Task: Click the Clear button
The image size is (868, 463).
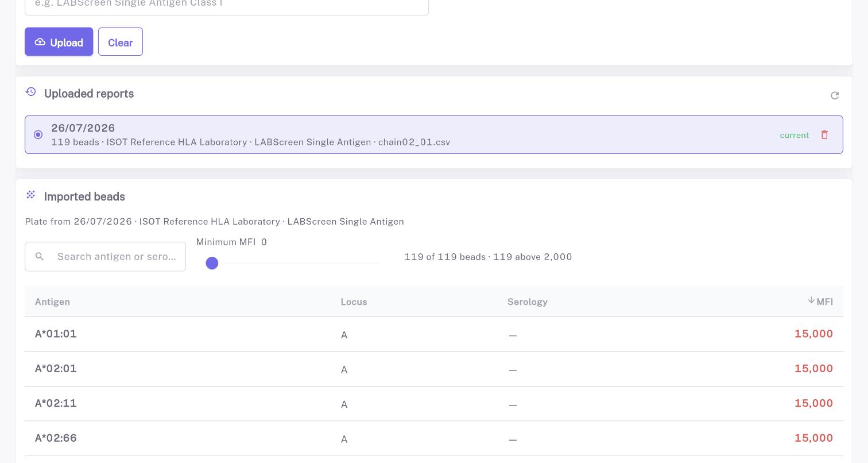Action: (121, 42)
